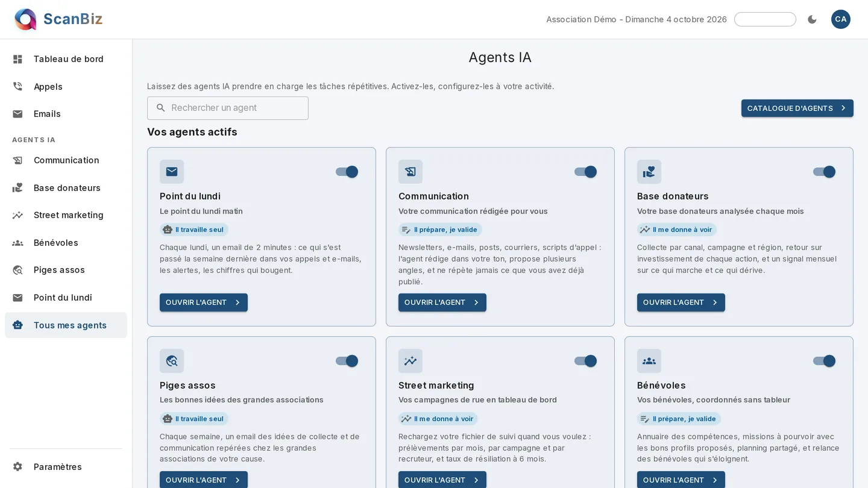Screen dimensions: 868x488
Task: Click the Base donateurs card icon
Action: [649, 172]
